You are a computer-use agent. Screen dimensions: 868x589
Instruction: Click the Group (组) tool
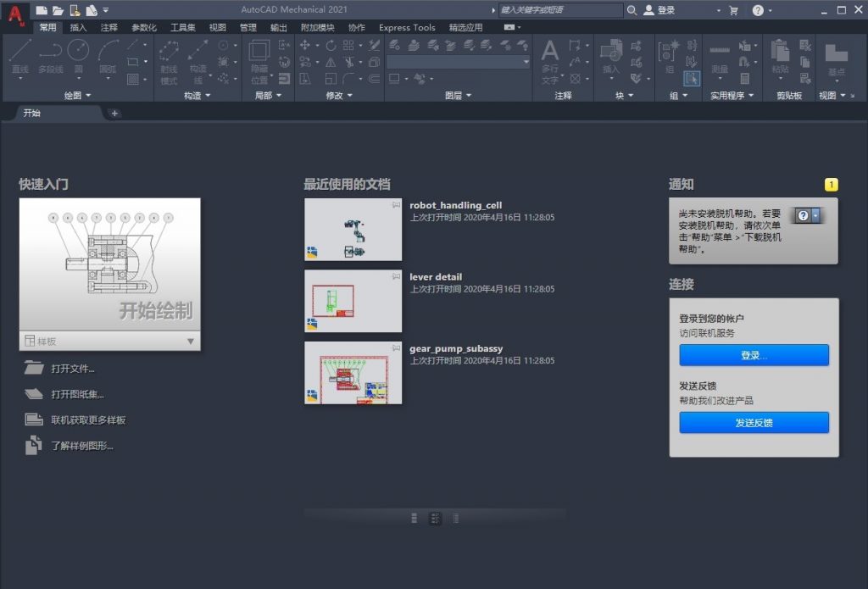click(669, 57)
